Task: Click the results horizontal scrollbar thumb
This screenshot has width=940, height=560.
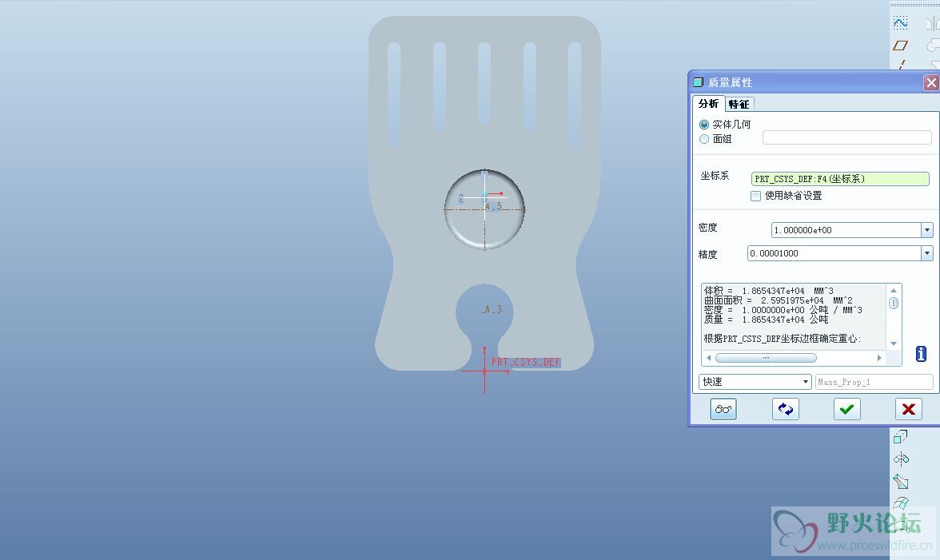Action: 766,358
